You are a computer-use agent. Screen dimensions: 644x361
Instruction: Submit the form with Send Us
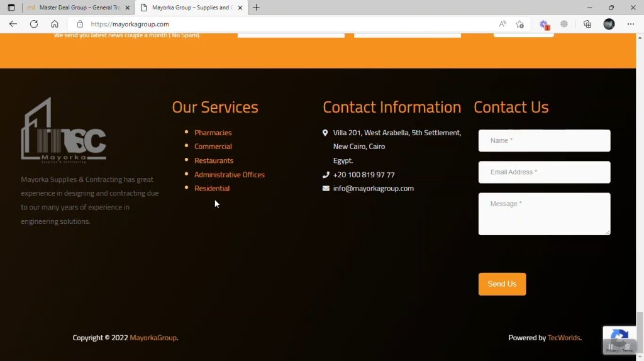tap(502, 284)
